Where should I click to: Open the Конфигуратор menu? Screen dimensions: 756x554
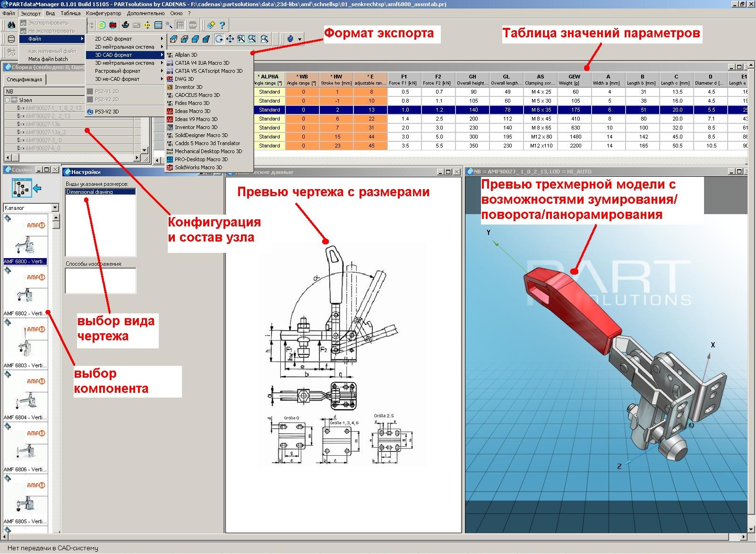click(x=103, y=13)
